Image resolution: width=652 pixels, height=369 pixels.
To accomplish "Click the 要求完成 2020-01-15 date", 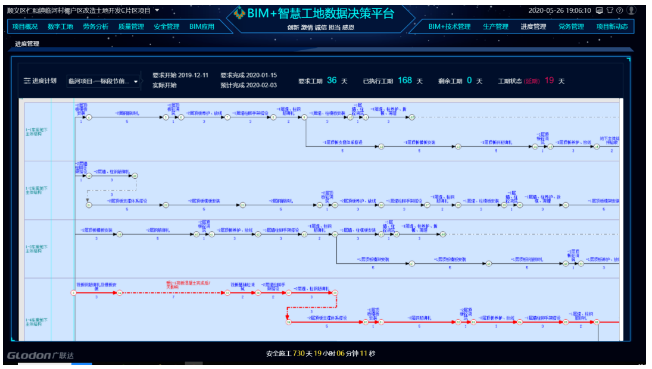I will click(x=249, y=75).
